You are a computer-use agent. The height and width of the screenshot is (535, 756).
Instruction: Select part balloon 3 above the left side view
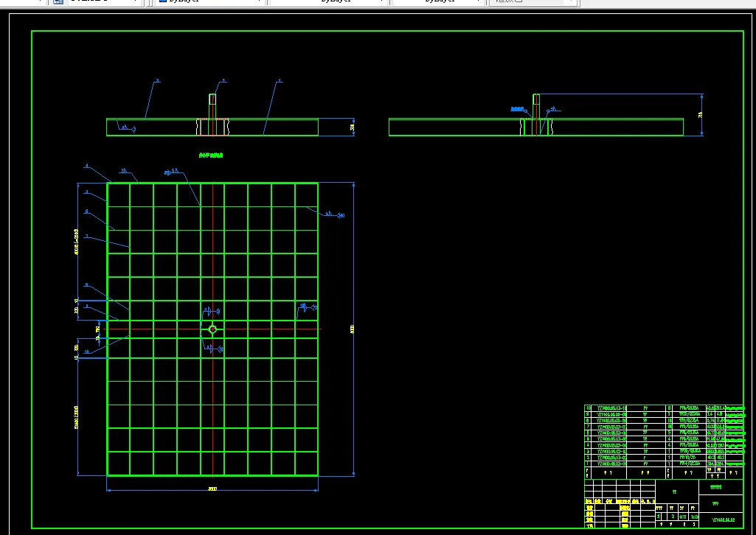tap(158, 81)
